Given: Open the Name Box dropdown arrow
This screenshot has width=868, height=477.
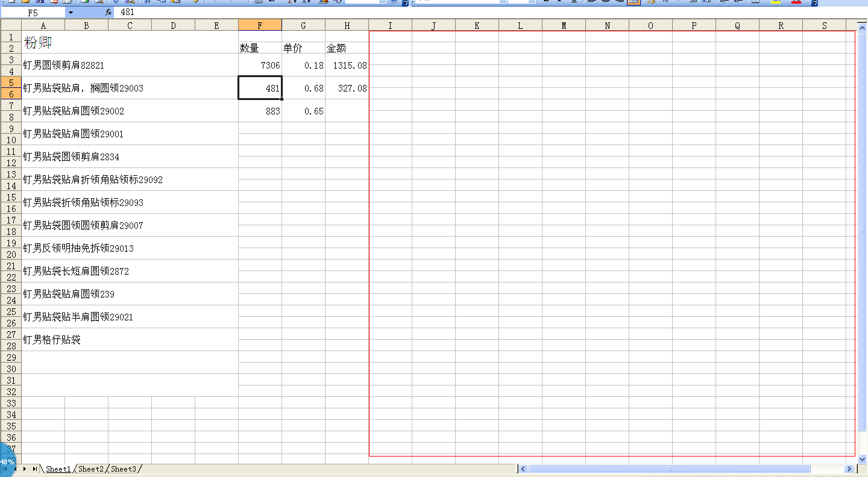Looking at the screenshot, I should pos(71,12).
